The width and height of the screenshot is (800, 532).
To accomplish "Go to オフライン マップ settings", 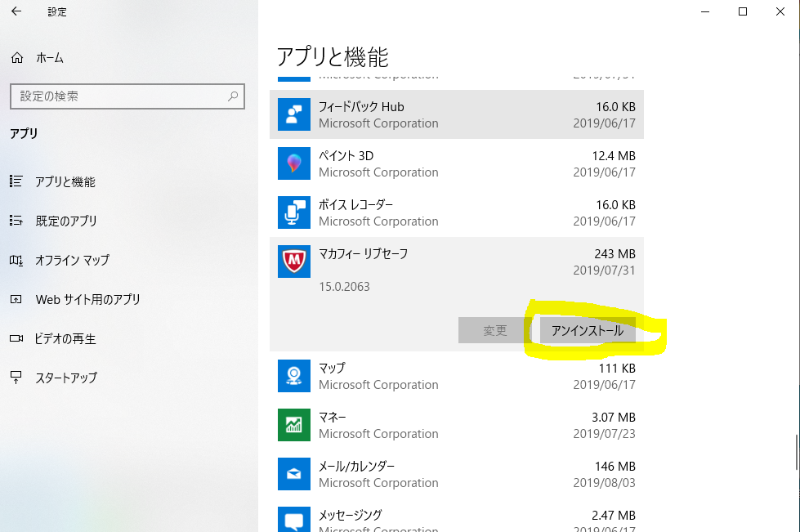I will tap(72, 260).
